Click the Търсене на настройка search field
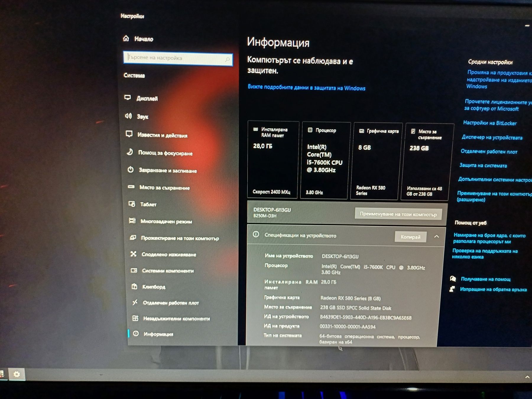Screen dimensions: 532x399 coord(178,58)
